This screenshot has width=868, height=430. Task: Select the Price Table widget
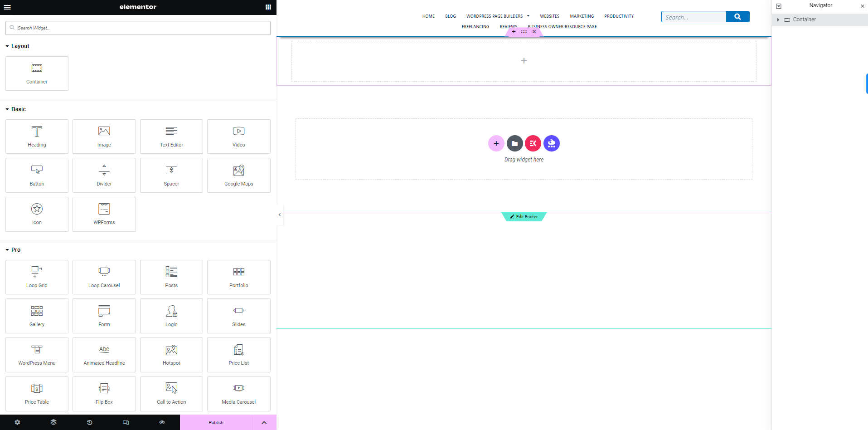coord(37,394)
